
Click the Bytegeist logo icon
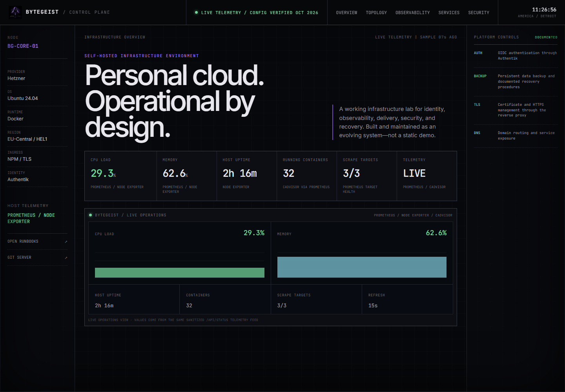point(15,12)
